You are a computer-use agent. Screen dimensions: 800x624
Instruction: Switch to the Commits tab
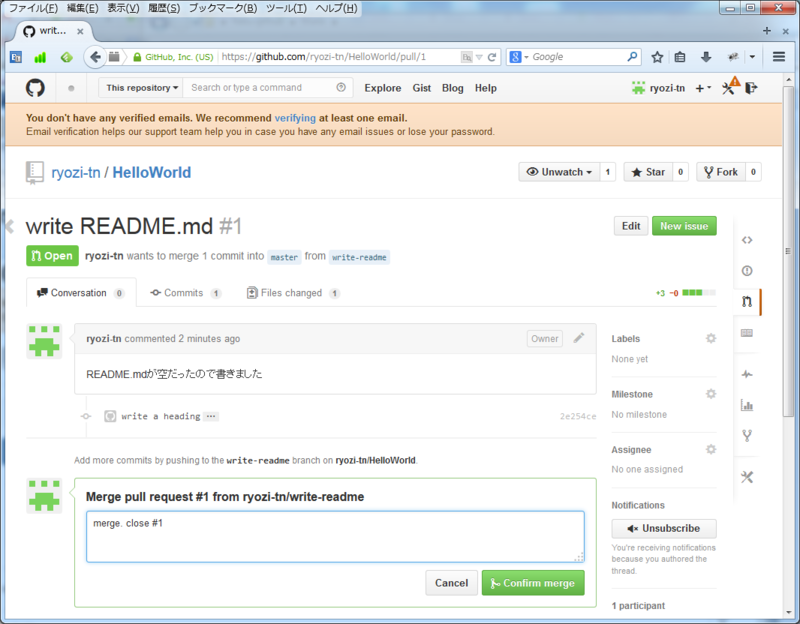point(185,293)
